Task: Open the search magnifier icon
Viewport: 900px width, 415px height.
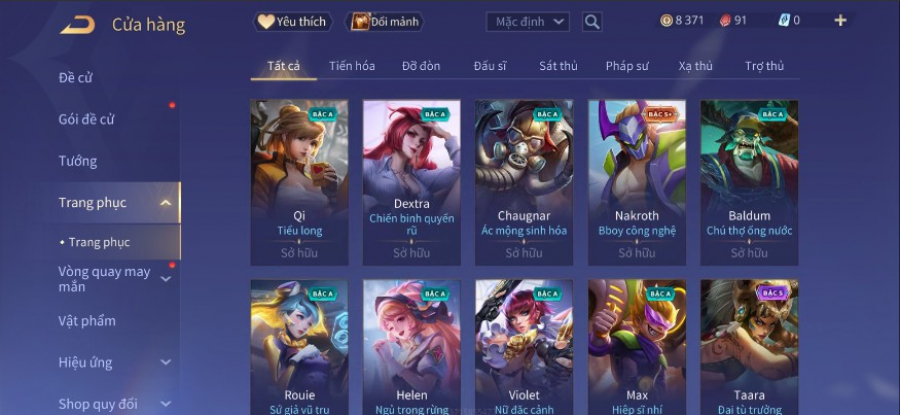Action: (592, 22)
